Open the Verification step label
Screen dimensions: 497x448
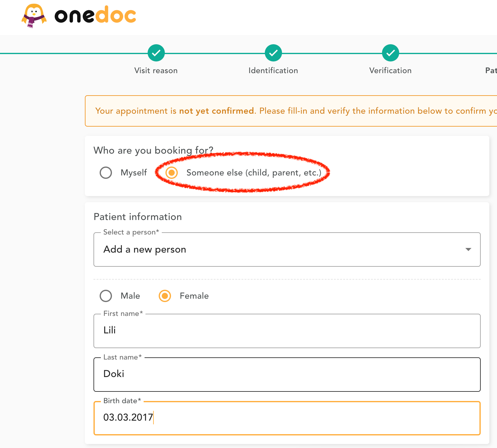coord(390,71)
